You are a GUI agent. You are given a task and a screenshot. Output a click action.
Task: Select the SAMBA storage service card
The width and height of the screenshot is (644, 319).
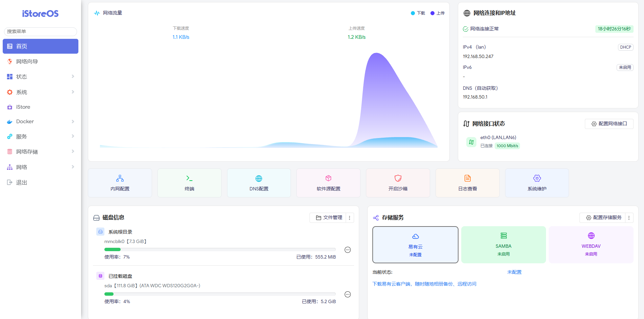tap(503, 245)
